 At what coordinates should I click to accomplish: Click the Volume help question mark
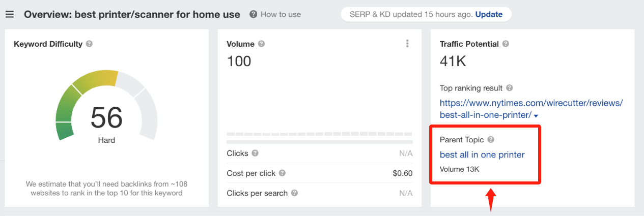[x=261, y=44]
